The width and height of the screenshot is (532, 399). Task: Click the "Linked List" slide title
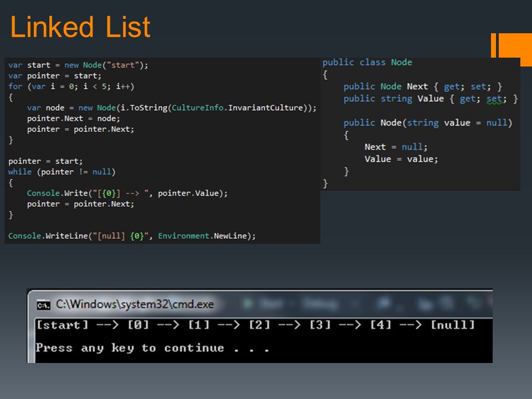(80, 27)
